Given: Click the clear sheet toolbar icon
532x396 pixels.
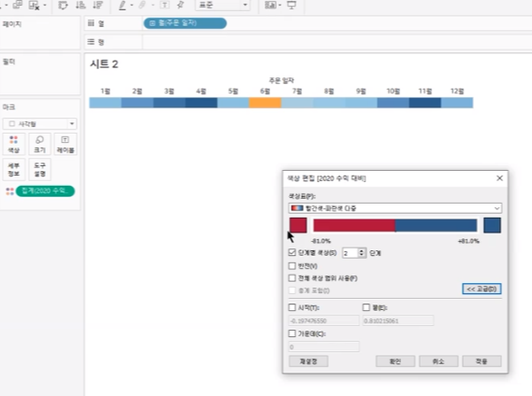Looking at the screenshot, I should (34, 5).
